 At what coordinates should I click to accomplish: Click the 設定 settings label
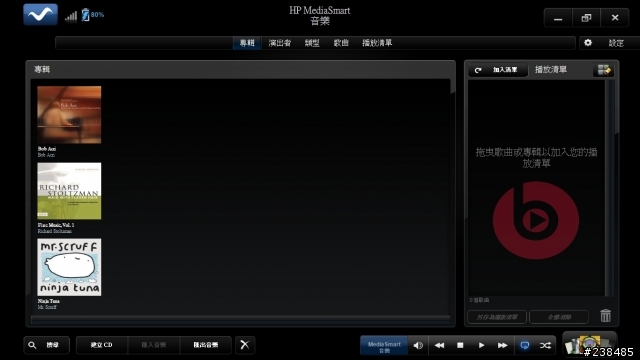[616, 43]
